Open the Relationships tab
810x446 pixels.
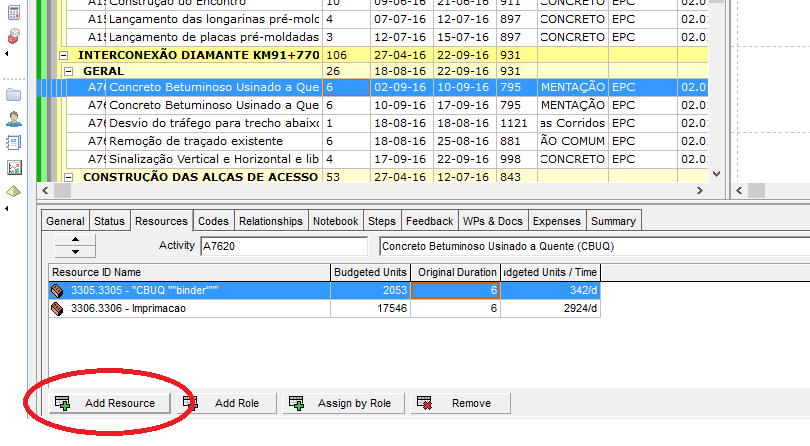pos(271,221)
